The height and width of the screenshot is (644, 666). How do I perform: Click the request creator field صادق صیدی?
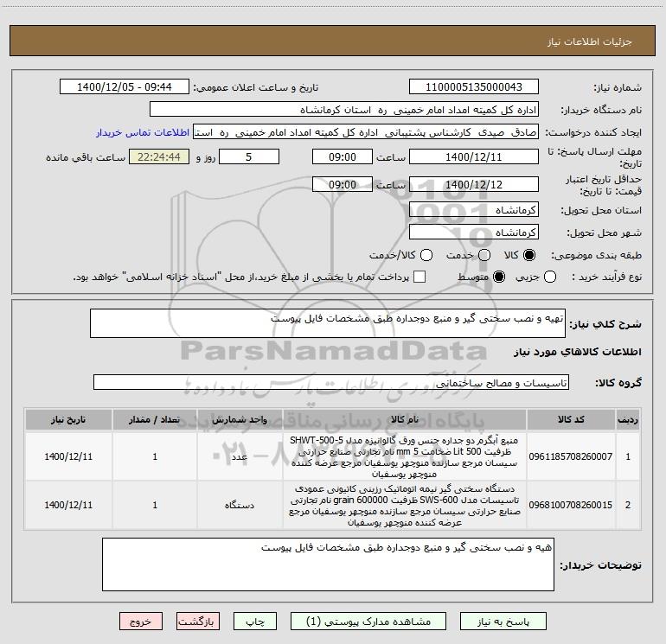click(366, 132)
